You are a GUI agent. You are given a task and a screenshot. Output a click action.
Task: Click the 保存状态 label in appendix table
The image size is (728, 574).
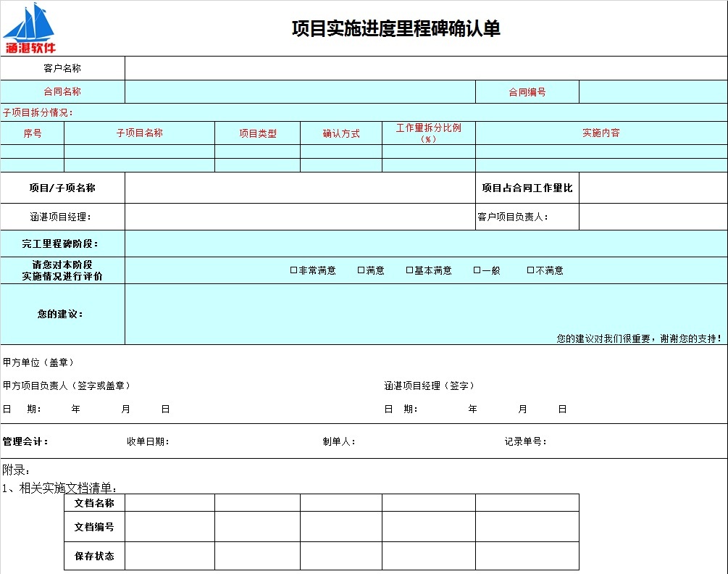(x=94, y=556)
